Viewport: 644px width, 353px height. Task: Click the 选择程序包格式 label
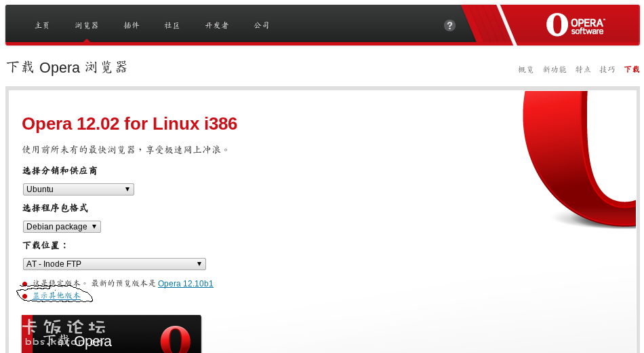click(55, 208)
